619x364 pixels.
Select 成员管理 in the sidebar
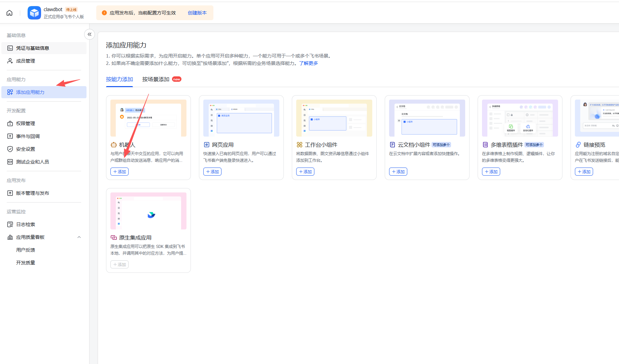click(26, 61)
